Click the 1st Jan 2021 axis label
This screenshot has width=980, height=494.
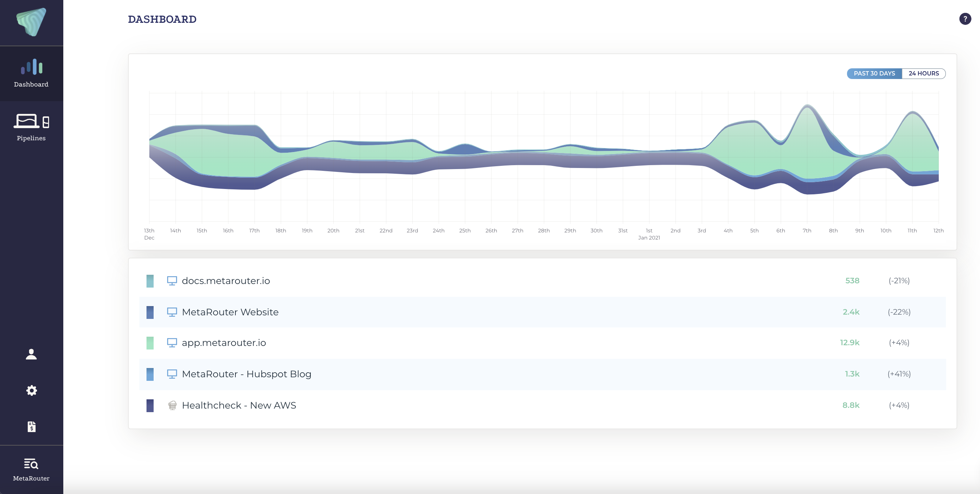coord(649,234)
